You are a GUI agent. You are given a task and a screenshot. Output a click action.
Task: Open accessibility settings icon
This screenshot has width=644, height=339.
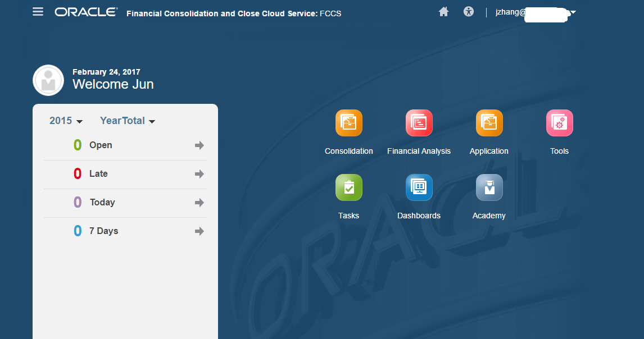tap(469, 12)
